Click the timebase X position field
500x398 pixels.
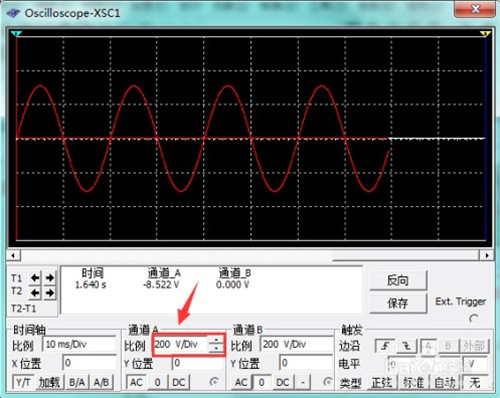click(89, 363)
